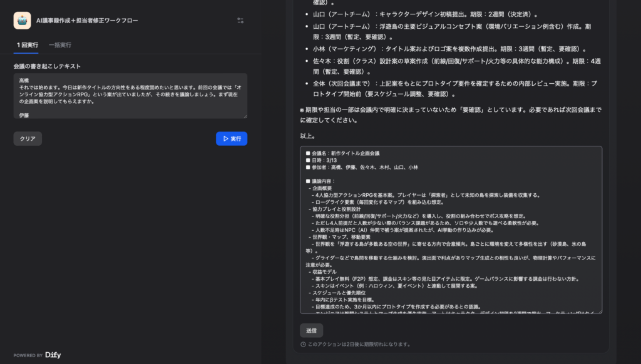Switch to the 一括実行 tab
The width and height of the screenshot is (641, 364).
[59, 45]
